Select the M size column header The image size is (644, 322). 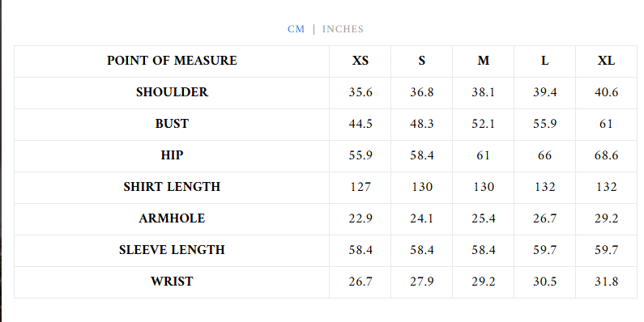point(484,61)
